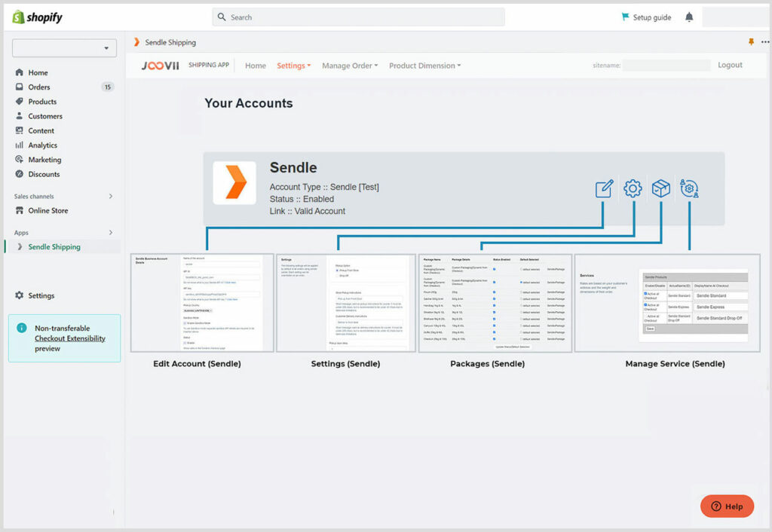Open Customers in sidebar

[x=45, y=116]
